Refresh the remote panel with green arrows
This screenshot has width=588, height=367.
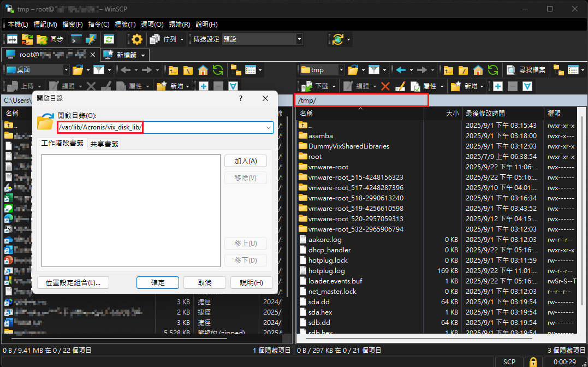point(493,70)
